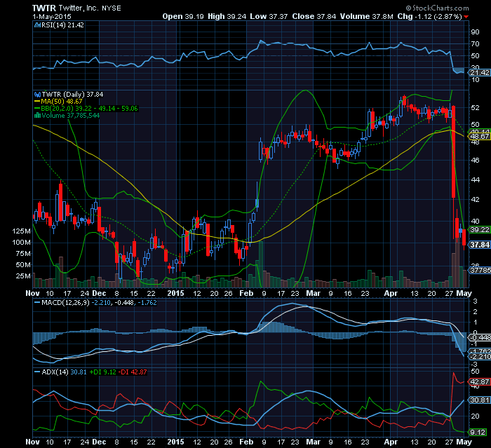Click the 37785 volume tag on right axis

pyautogui.click(x=479, y=270)
